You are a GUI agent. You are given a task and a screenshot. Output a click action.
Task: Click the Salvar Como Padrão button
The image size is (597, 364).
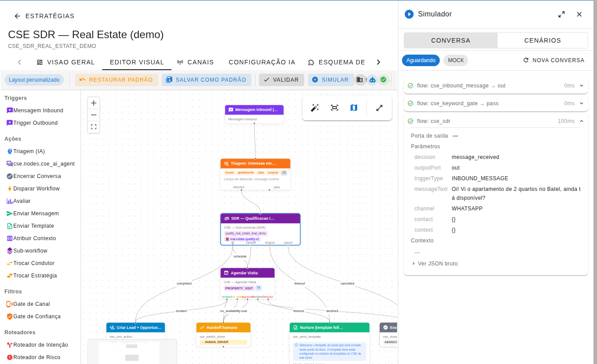click(x=206, y=80)
